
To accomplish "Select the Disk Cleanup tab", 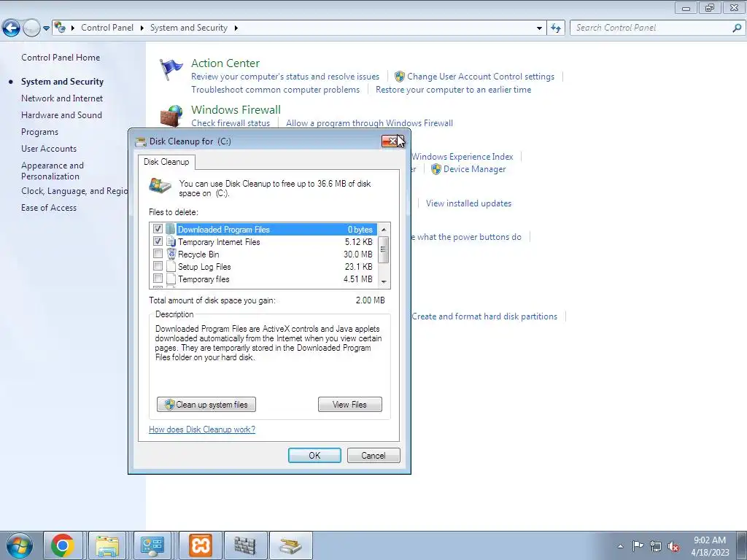I will (x=166, y=162).
